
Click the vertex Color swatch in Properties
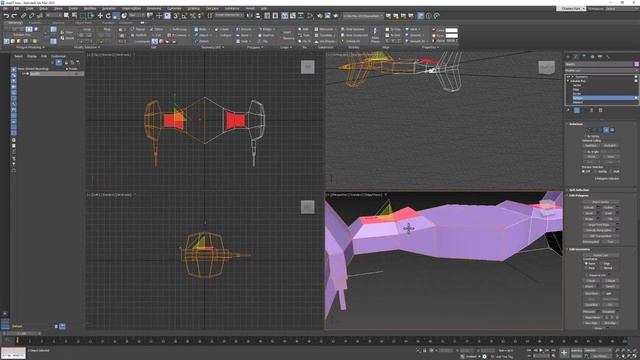pyautogui.click(x=451, y=30)
